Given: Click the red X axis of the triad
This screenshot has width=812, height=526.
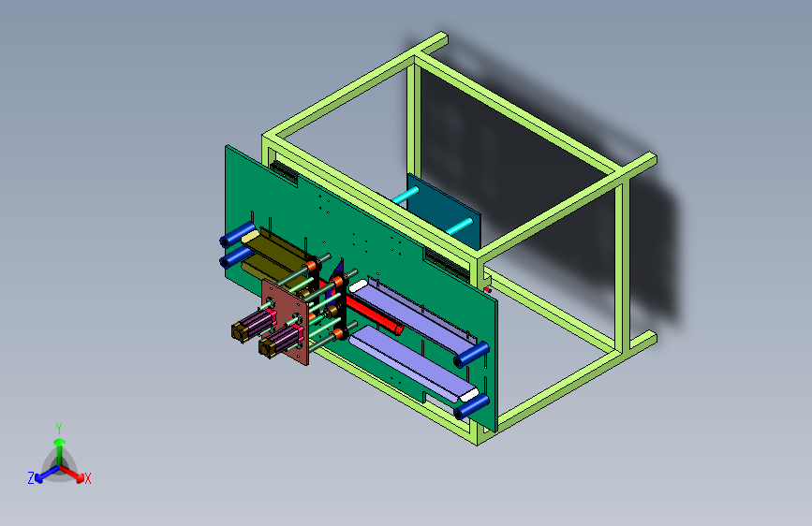Looking at the screenshot, I should 72,474.
